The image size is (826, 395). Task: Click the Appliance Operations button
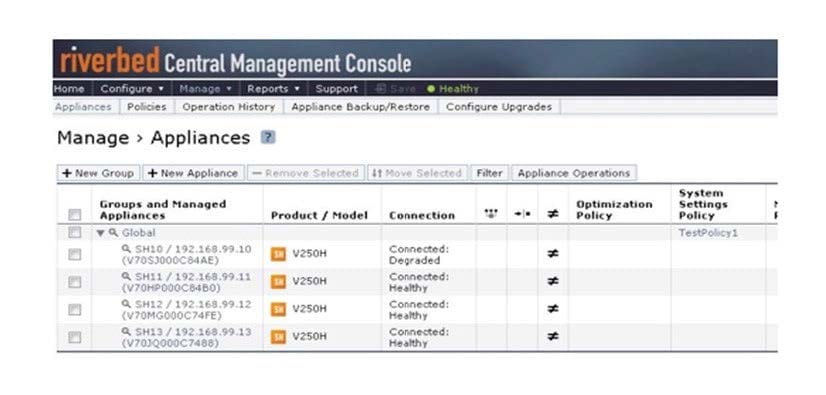point(574,173)
